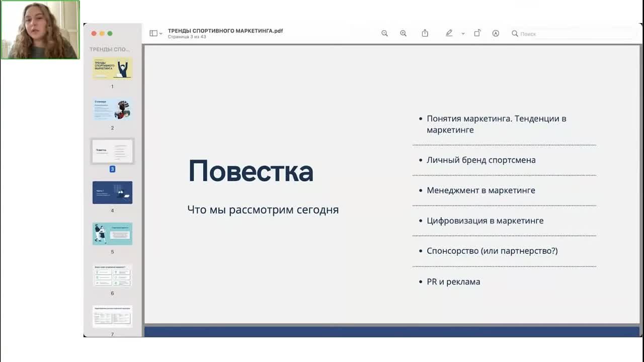Click the zoom in icon in toolbar
The image size is (644, 362).
[404, 33]
